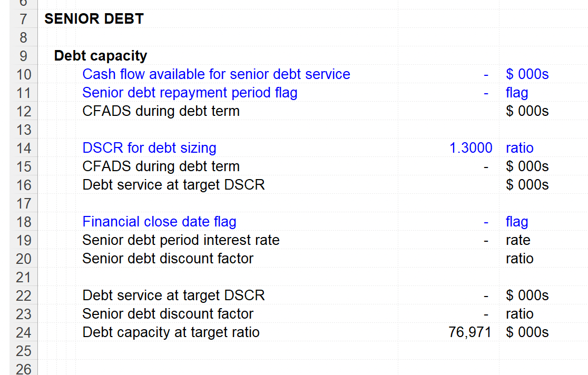
Task: Click row 19 rate unit cell
Action: click(518, 240)
